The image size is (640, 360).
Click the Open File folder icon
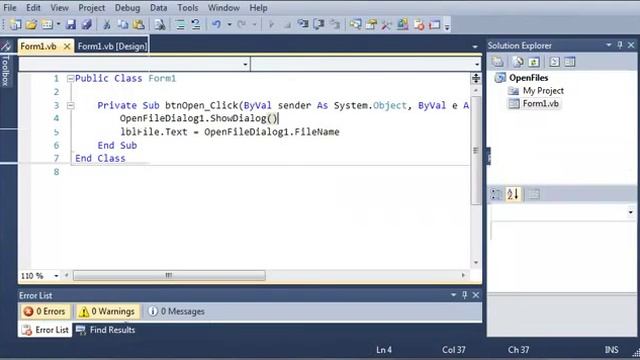tap(31, 24)
